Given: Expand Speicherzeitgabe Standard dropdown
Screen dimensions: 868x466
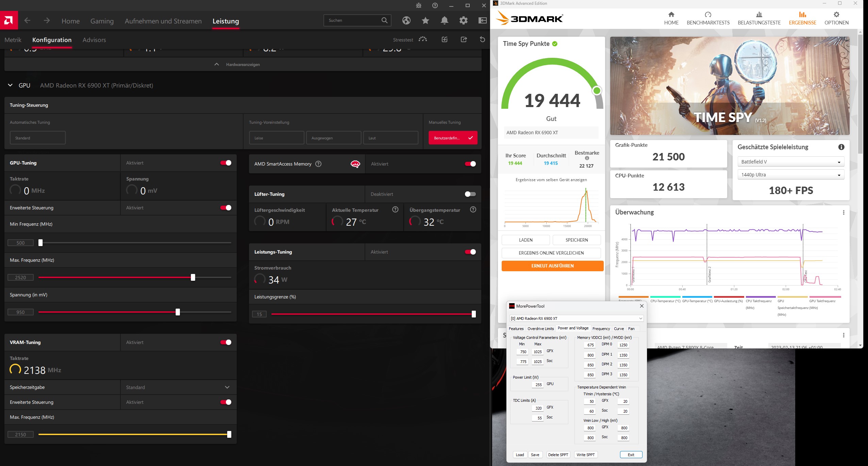Looking at the screenshot, I should [x=227, y=387].
